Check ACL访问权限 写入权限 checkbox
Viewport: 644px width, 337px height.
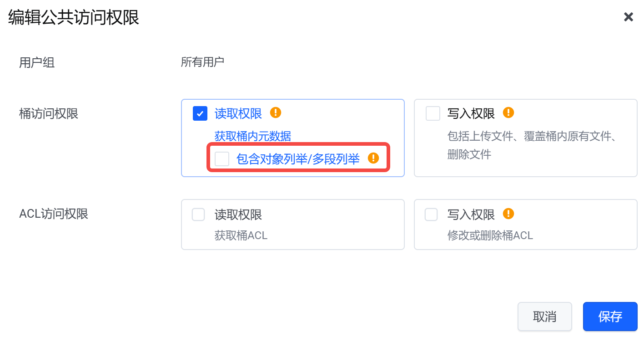[431, 214]
